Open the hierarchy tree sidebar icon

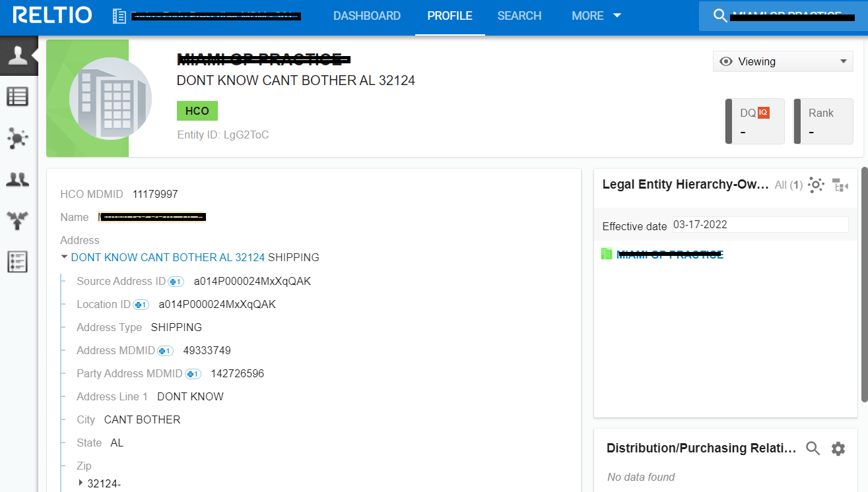pos(18,220)
